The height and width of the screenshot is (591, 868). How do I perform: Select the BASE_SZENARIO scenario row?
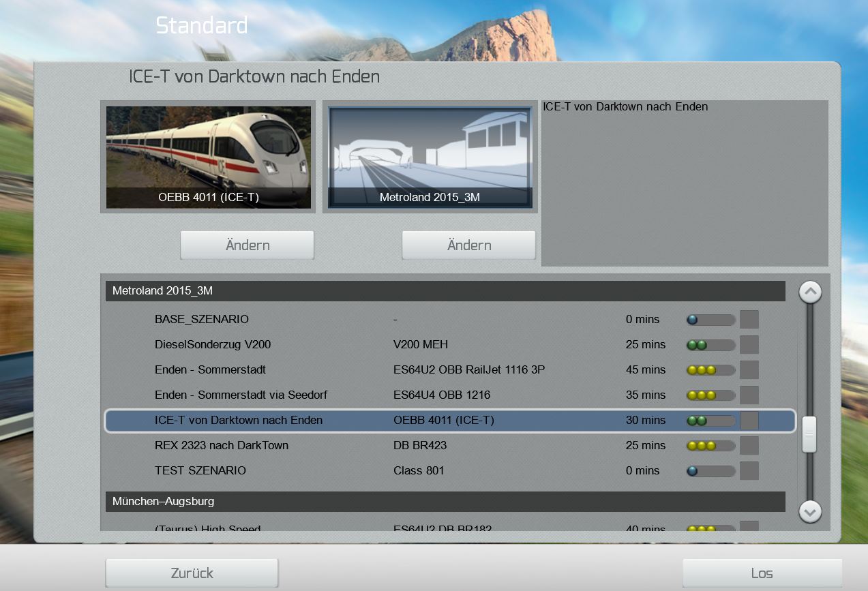450,319
